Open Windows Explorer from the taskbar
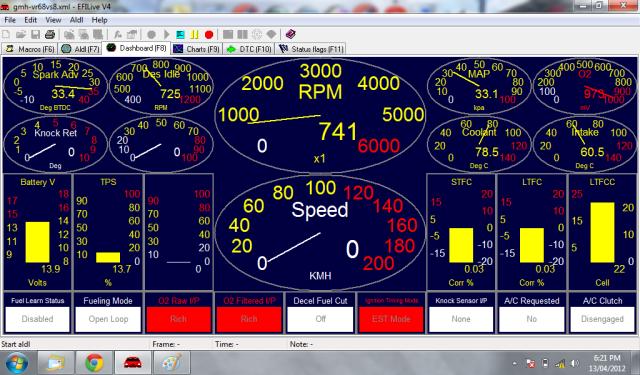Screen dimensions: 640x375 click(56, 362)
